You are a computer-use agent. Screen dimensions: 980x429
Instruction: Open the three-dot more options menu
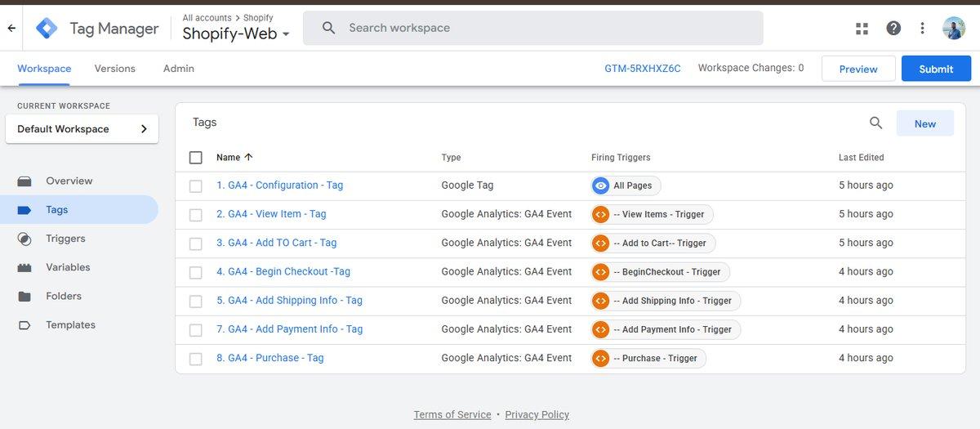point(922,28)
